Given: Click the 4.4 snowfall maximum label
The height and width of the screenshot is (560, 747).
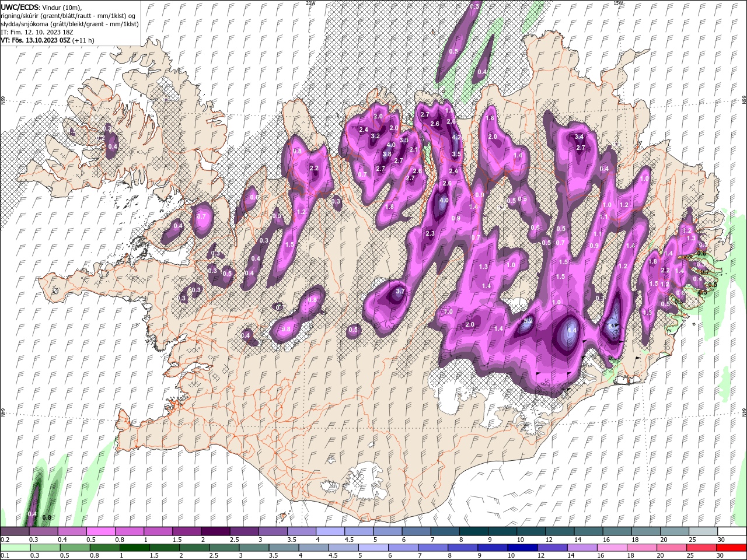Looking at the screenshot, I should point(572,330).
